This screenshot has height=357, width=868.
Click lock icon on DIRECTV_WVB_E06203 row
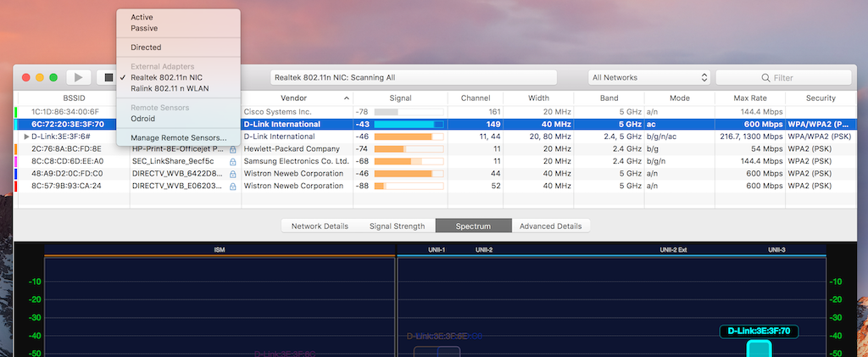pos(232,186)
